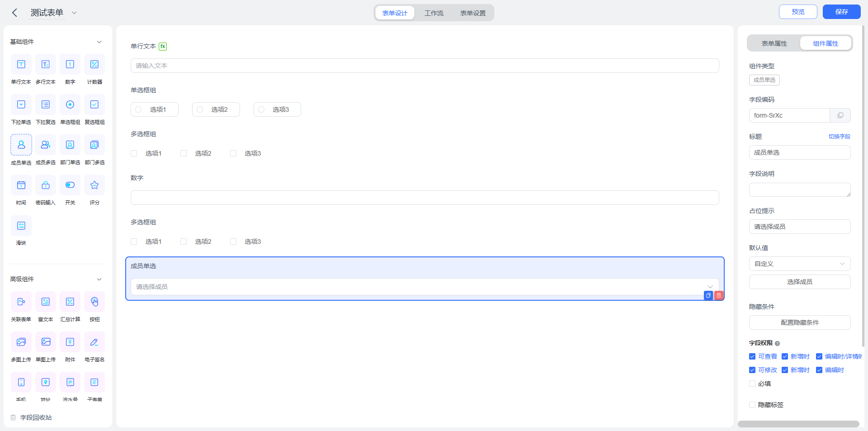Delete the selected 成员单选 field

click(x=719, y=295)
